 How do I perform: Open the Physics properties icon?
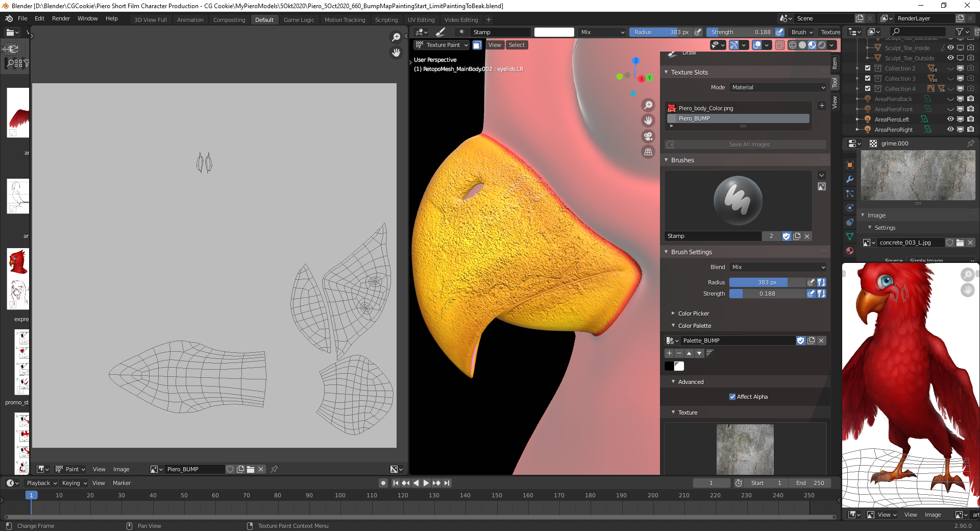click(x=849, y=207)
